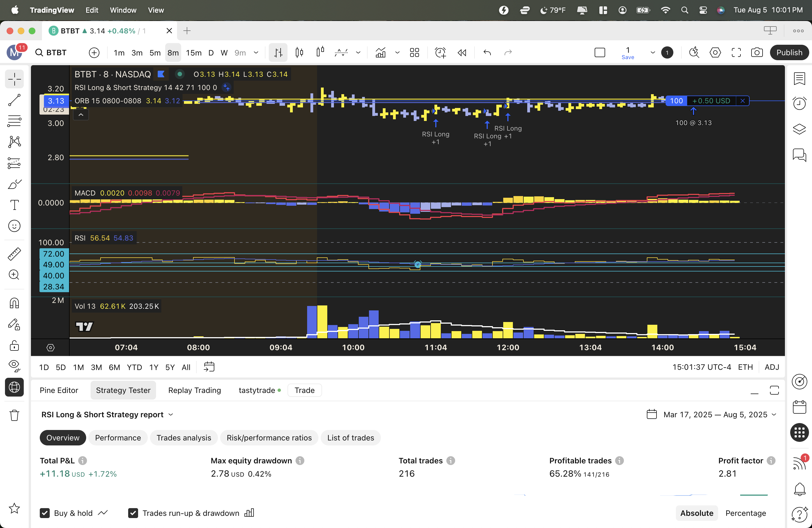Open chart settings with the gear icon

[x=715, y=52]
